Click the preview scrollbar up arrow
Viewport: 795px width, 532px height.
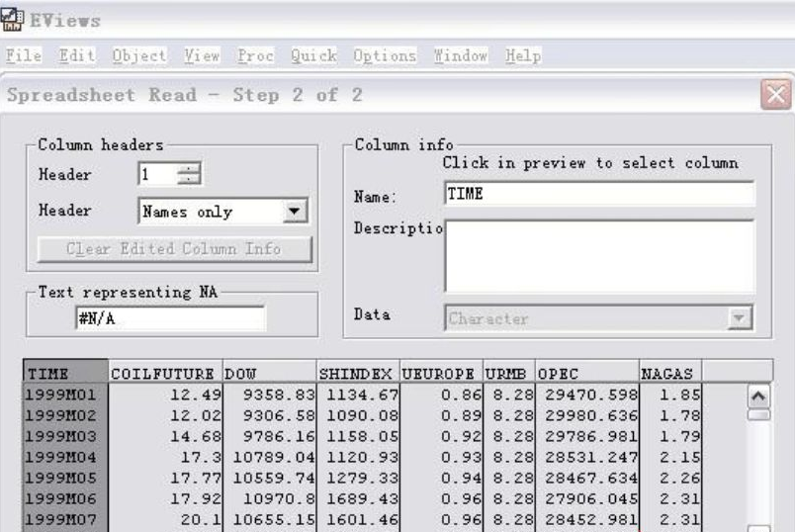pos(759,396)
